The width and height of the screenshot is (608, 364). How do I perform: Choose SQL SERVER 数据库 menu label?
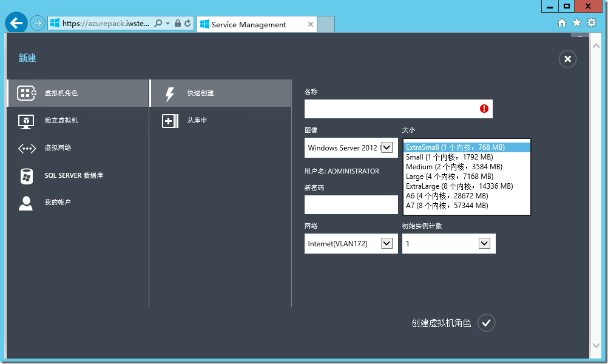click(x=73, y=175)
